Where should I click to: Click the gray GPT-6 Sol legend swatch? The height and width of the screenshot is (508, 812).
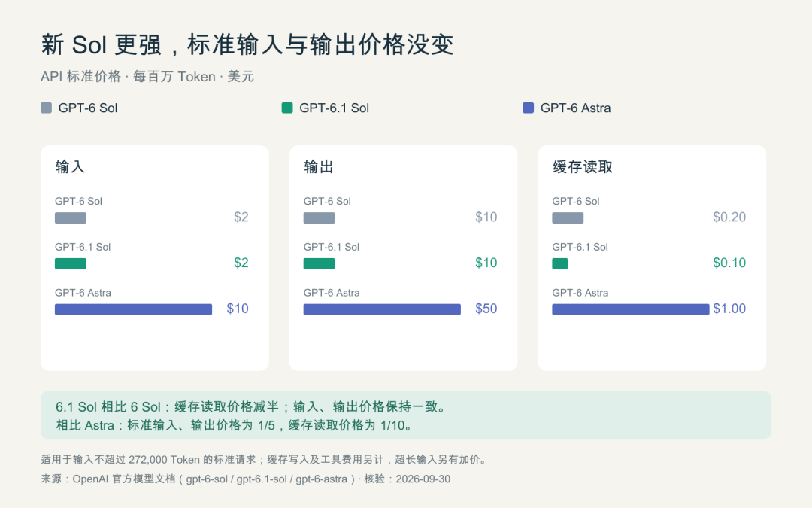coord(46,108)
